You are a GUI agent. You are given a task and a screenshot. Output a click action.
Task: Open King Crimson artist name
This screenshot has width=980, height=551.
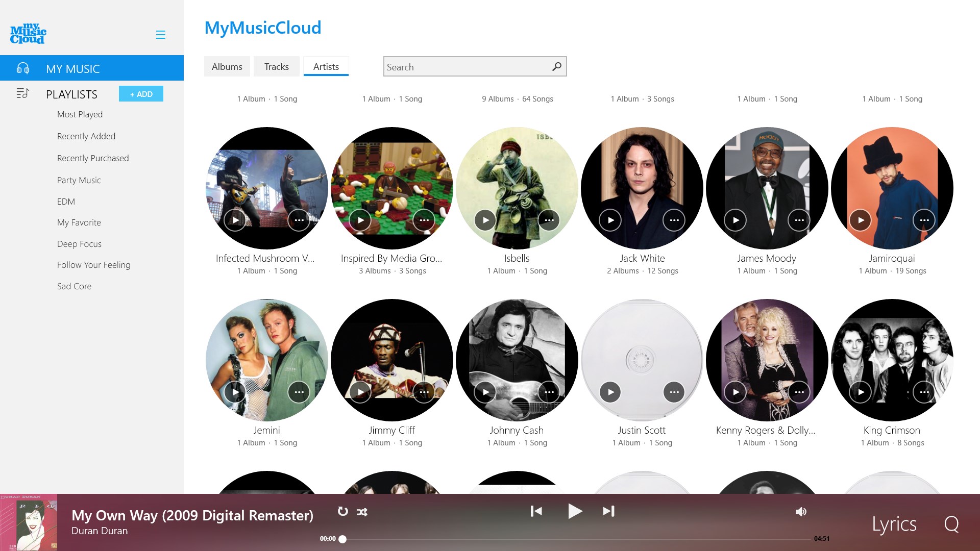[x=892, y=430]
